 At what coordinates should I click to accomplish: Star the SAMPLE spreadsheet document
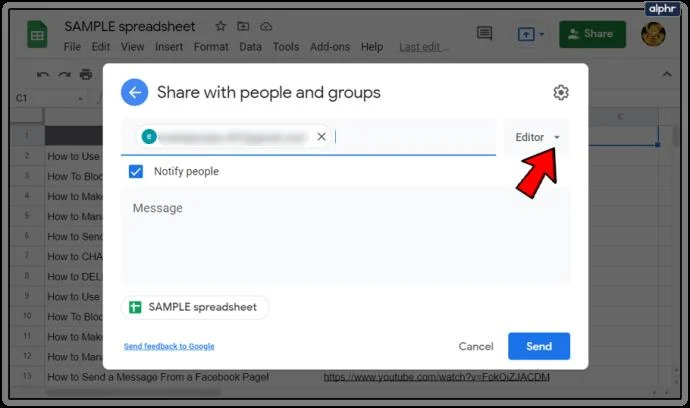[x=220, y=26]
